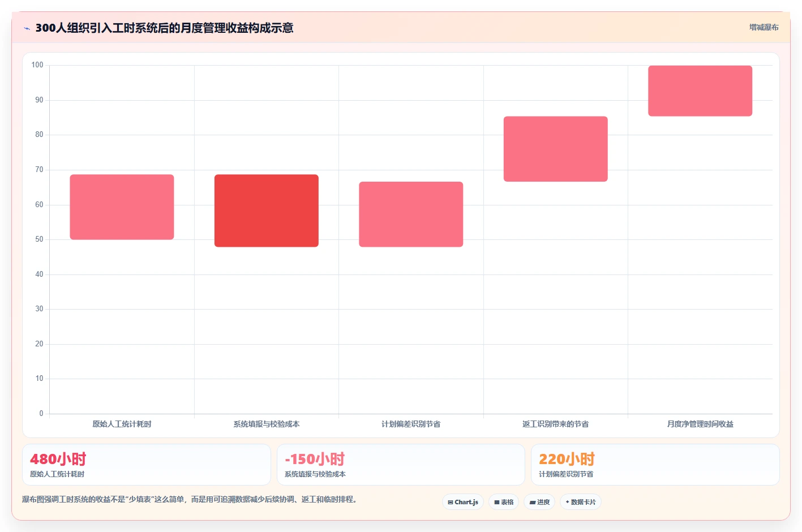Click x-axis label 系统填报与校验成本
This screenshot has height=532, width=802.
(267, 424)
